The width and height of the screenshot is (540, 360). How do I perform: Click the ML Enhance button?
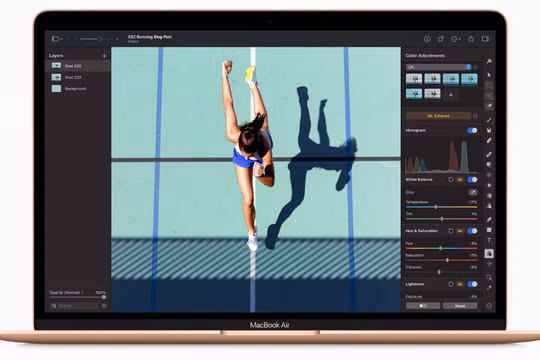(x=438, y=116)
